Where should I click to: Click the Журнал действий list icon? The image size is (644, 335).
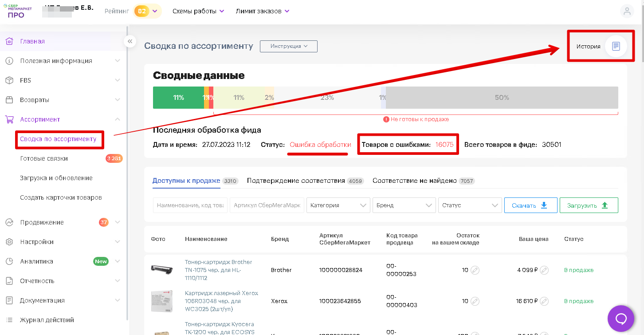click(x=9, y=320)
